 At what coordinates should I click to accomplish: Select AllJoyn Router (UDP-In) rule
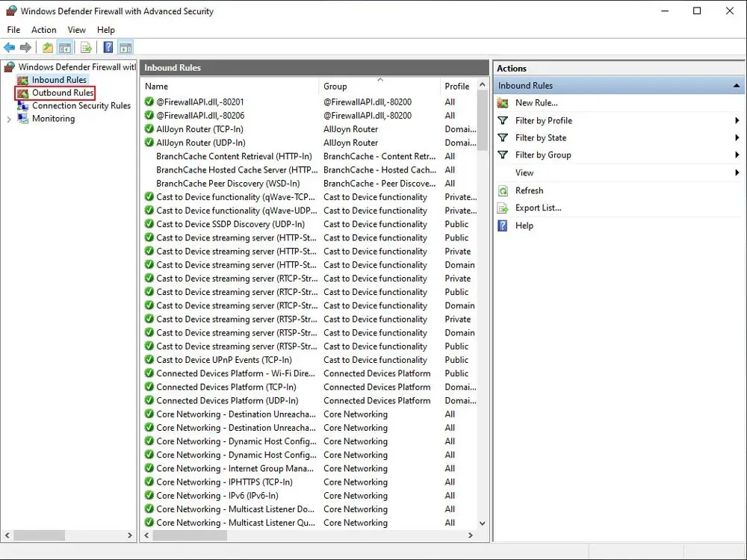coord(200,143)
